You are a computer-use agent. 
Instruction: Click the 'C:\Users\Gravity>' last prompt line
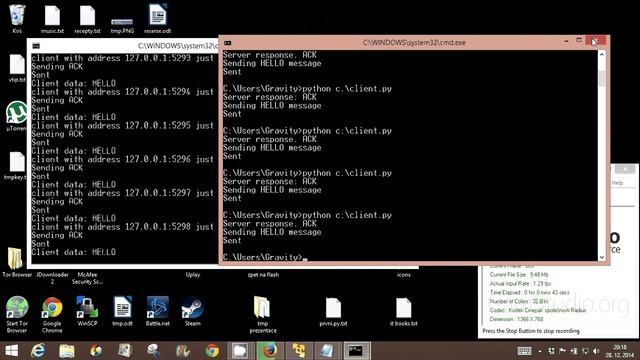(263, 257)
